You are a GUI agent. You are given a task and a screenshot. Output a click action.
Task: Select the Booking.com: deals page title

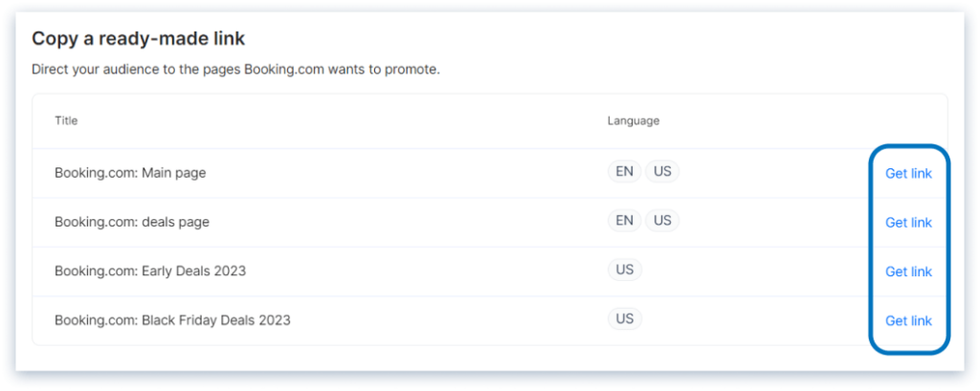pos(131,222)
